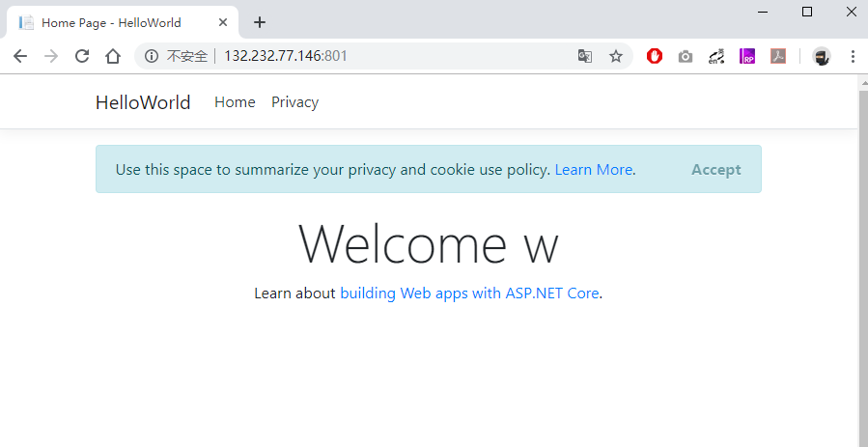Select the Home Page - HelloWorld tab

123,22
